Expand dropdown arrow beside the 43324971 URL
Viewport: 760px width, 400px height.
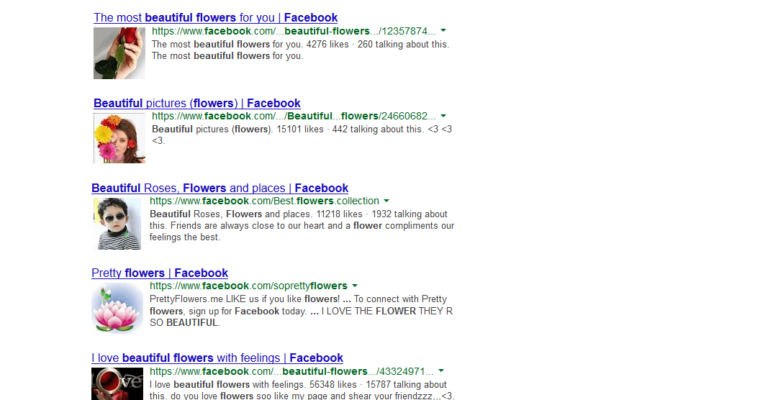point(441,371)
